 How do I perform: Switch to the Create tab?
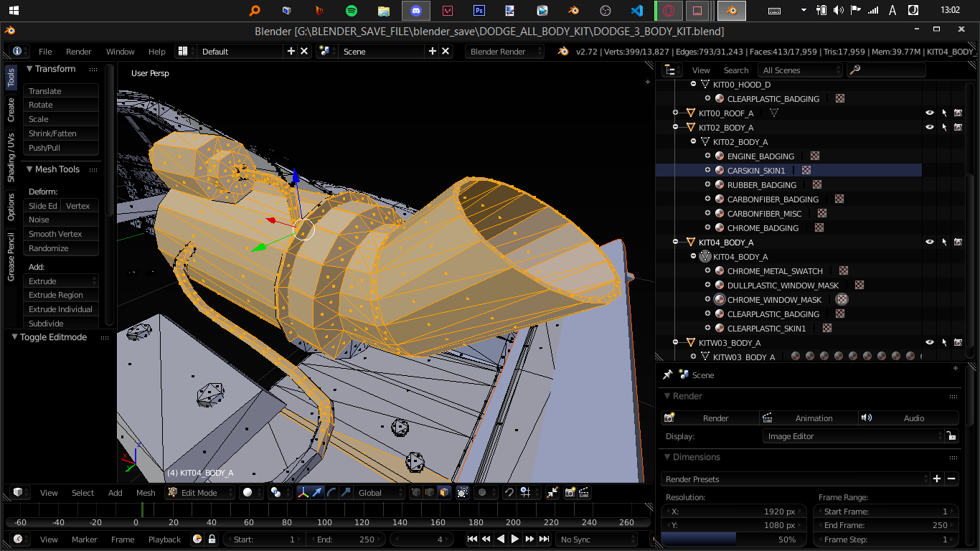[x=11, y=110]
